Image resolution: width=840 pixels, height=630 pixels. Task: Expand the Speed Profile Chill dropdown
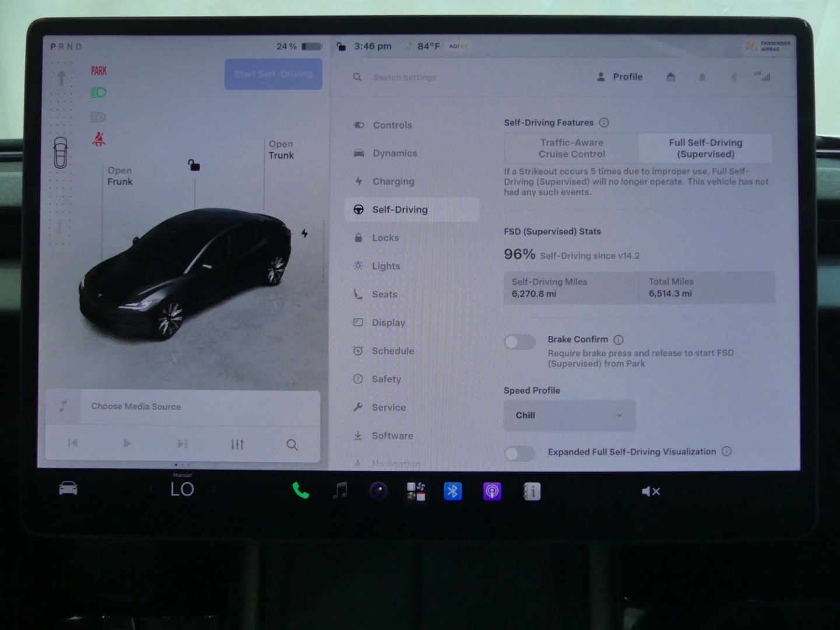click(570, 415)
